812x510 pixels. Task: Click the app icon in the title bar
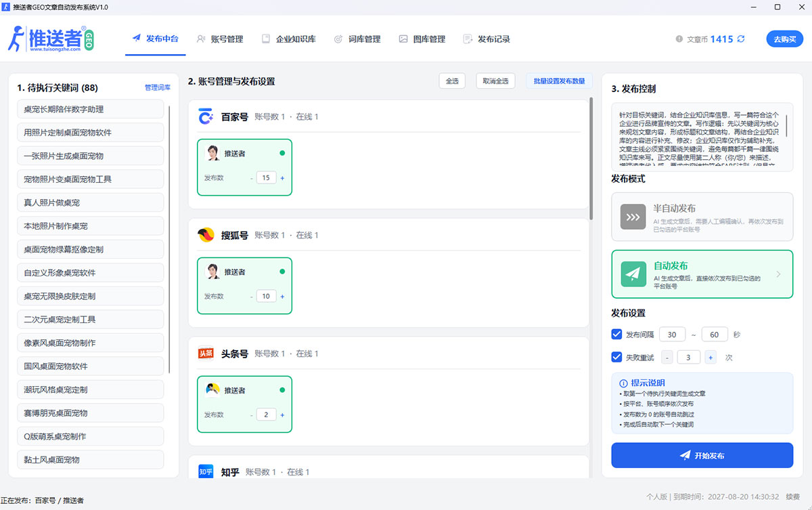click(7, 7)
